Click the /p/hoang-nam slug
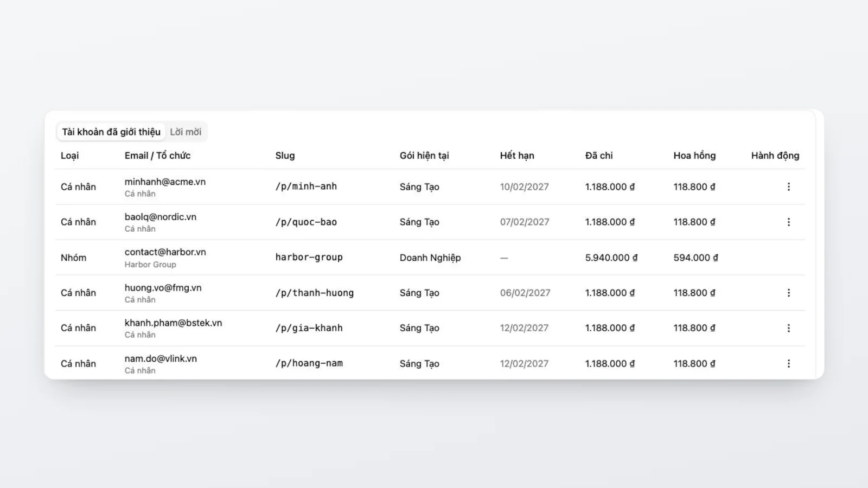868x488 pixels. pos(309,364)
